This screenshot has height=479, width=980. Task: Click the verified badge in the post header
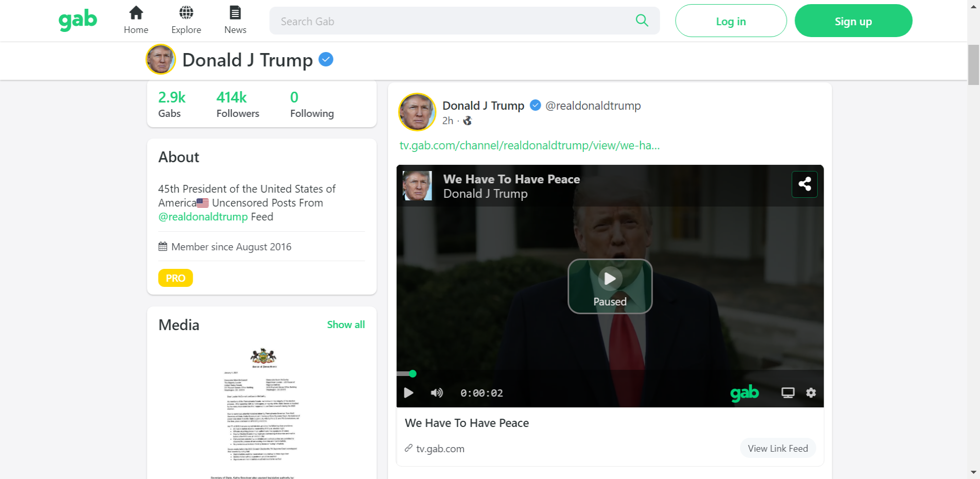pyautogui.click(x=536, y=106)
